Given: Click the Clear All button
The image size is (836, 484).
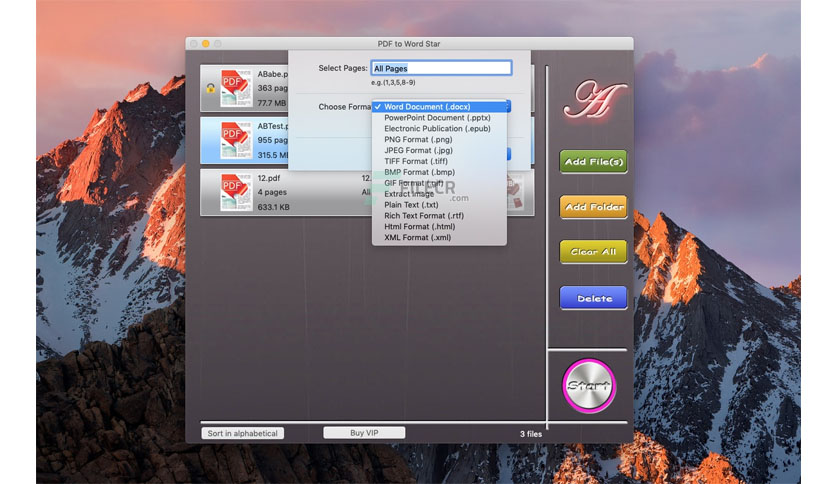Looking at the screenshot, I should [x=593, y=252].
